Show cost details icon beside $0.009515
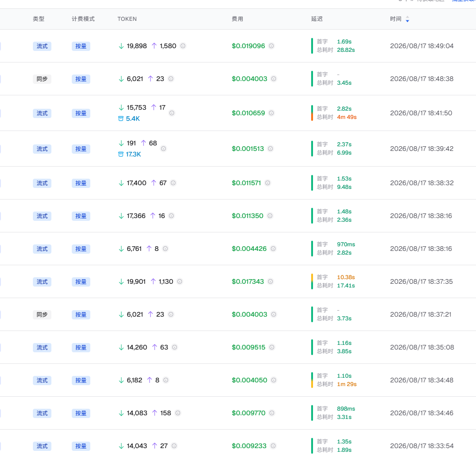Screen dimensions: 476x462 coord(272,347)
